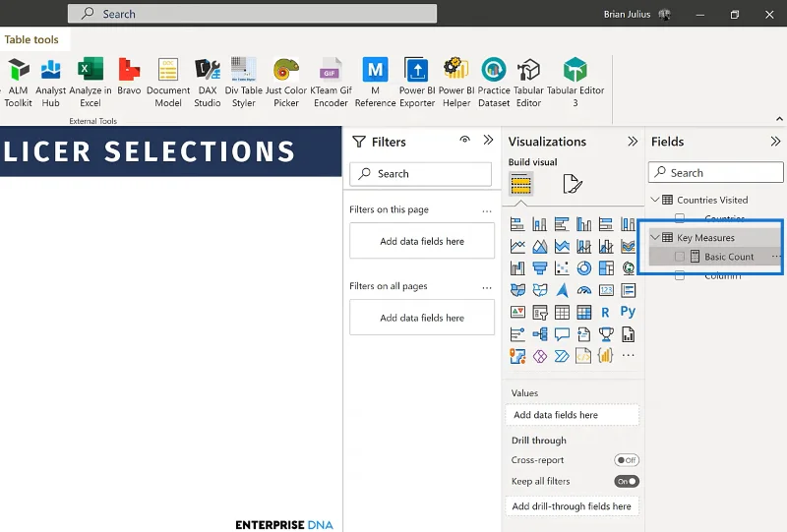Pick the scatter chart visual
787x532 pixels.
tap(562, 268)
